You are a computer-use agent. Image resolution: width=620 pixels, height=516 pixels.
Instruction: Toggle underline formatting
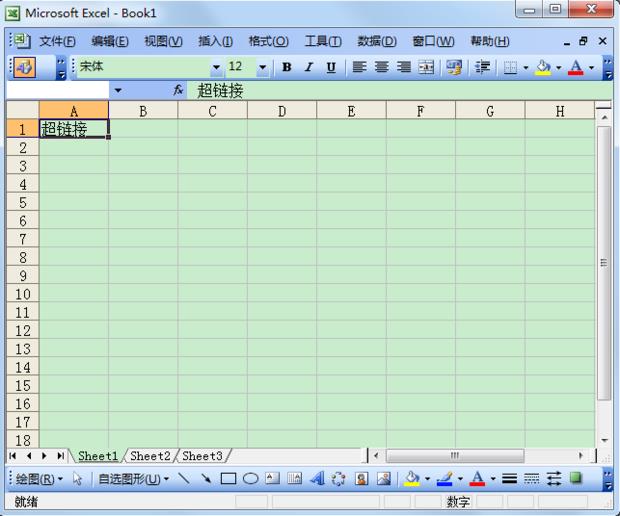(x=330, y=67)
